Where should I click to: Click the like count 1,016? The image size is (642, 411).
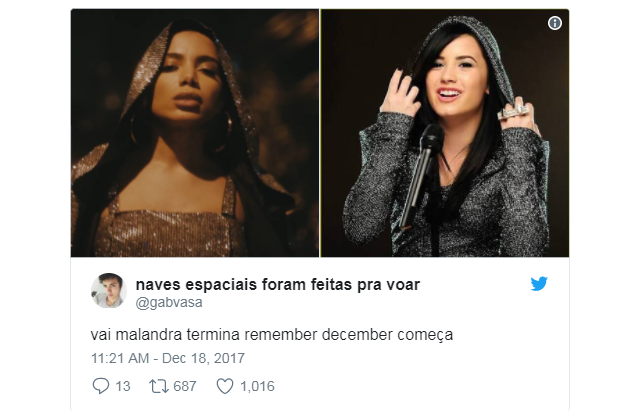pos(258,386)
